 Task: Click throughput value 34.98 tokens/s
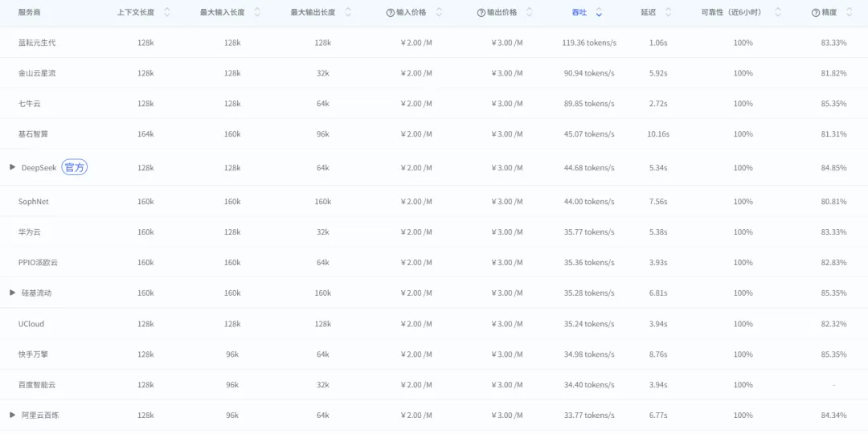pyautogui.click(x=590, y=354)
